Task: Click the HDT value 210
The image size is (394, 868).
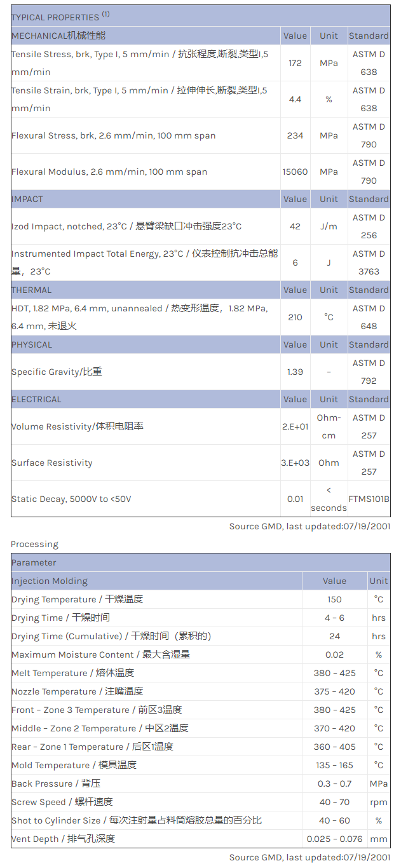Action: [x=295, y=317]
